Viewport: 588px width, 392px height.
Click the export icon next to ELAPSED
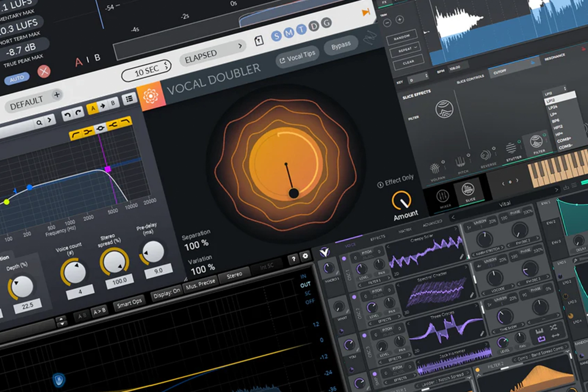(259, 41)
